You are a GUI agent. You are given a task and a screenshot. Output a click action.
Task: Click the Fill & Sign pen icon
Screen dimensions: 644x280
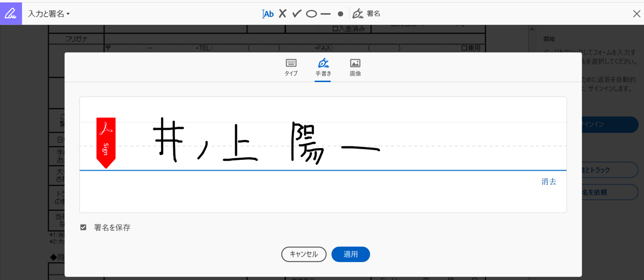(x=11, y=13)
